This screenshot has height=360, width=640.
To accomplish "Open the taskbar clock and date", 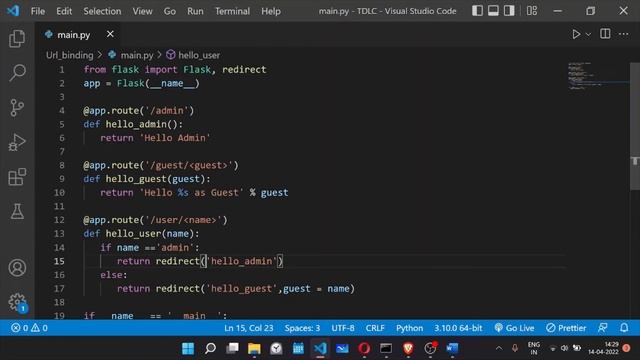I will click(x=604, y=348).
